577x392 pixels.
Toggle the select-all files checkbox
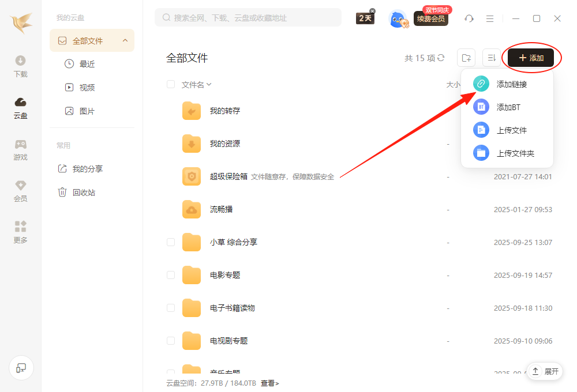171,84
